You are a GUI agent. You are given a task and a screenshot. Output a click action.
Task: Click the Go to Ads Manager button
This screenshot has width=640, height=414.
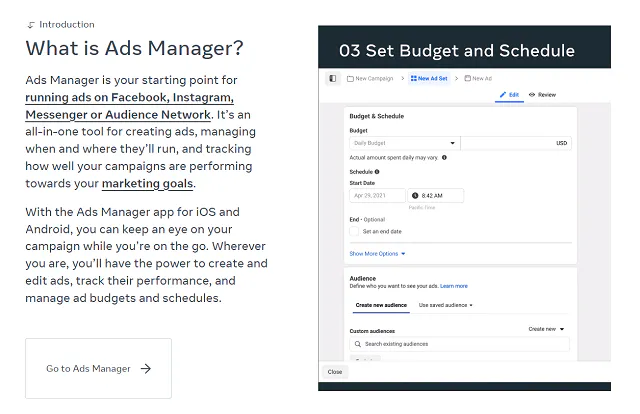(98, 368)
